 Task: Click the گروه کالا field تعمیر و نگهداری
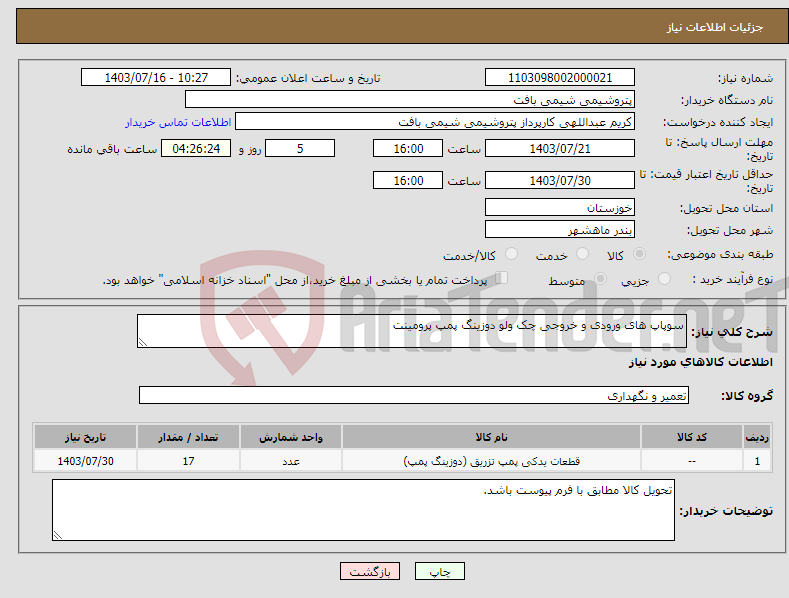pyautogui.click(x=414, y=396)
